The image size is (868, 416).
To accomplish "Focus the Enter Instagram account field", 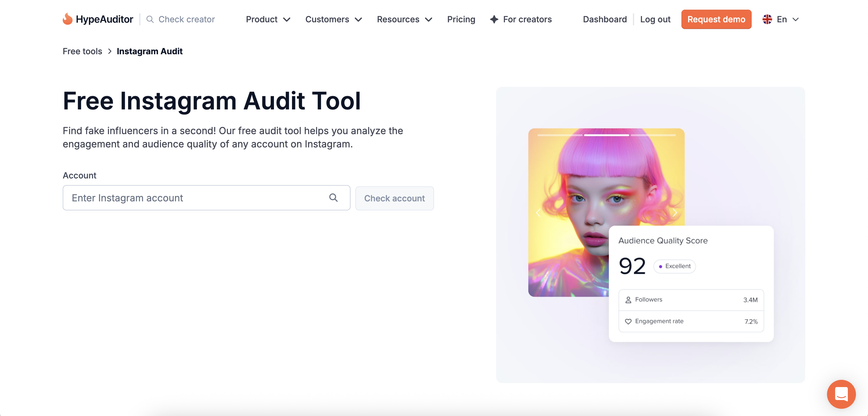I will pos(195,197).
